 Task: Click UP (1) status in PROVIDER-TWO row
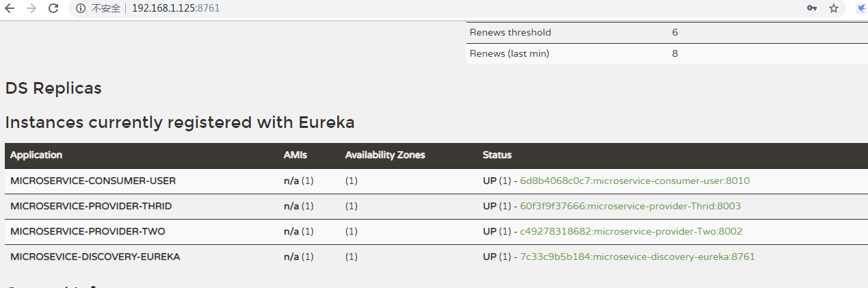click(497, 231)
